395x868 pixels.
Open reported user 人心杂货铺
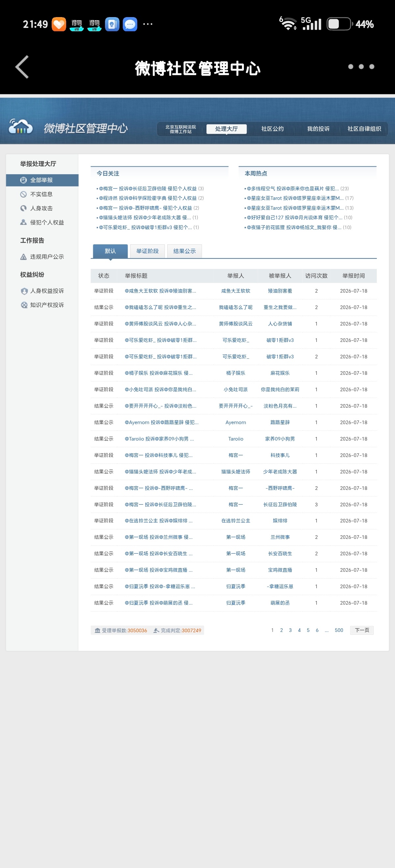pyautogui.click(x=280, y=324)
